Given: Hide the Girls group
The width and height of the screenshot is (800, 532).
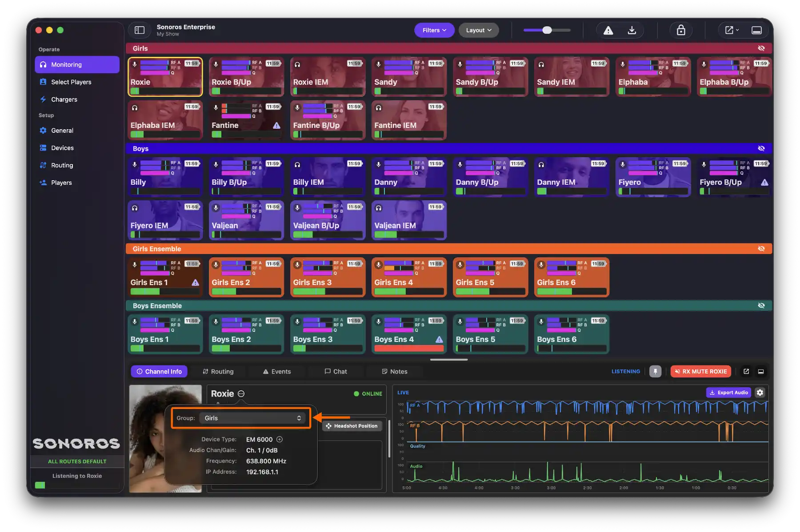Looking at the screenshot, I should click(761, 48).
